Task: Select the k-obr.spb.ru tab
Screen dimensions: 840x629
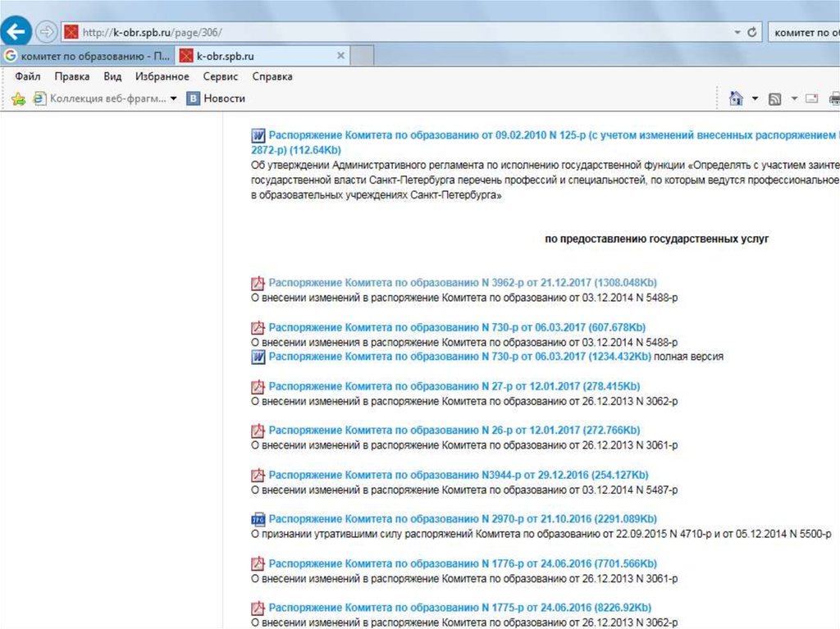Action: click(262, 56)
